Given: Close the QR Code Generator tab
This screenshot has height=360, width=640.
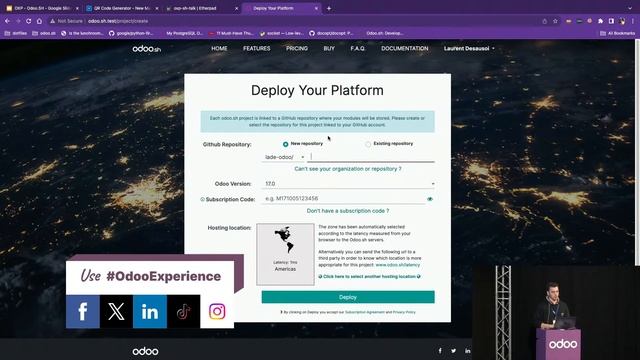Looking at the screenshot, I should (157, 8).
